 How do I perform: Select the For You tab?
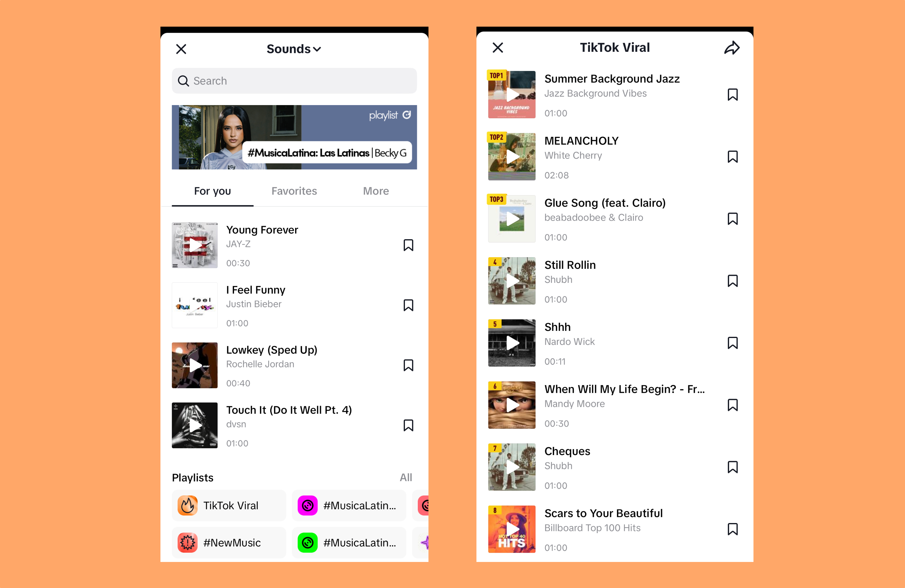tap(213, 191)
